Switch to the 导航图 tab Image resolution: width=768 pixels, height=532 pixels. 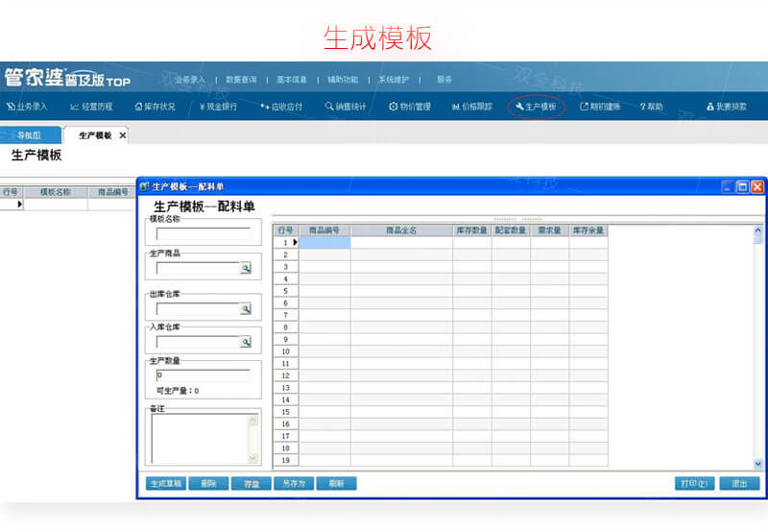(31, 135)
